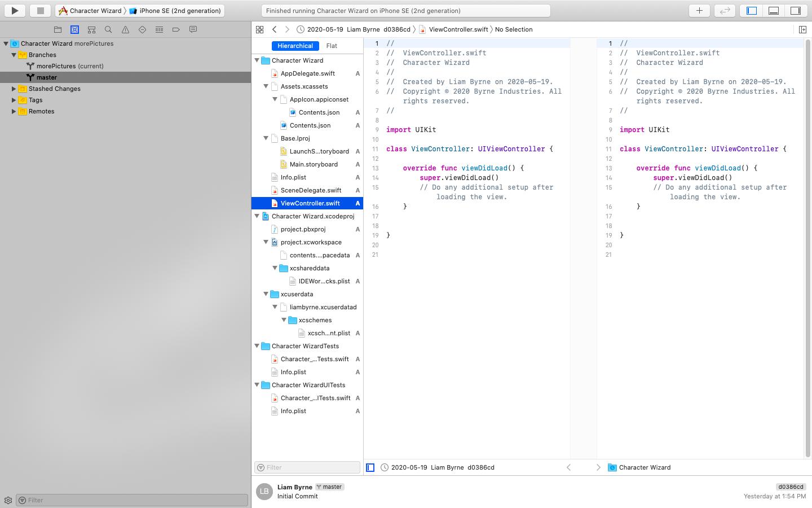Open commit breadcrumb 2020-05-19 Liam Byrne
The height and width of the screenshot is (508, 812).
tap(354, 29)
